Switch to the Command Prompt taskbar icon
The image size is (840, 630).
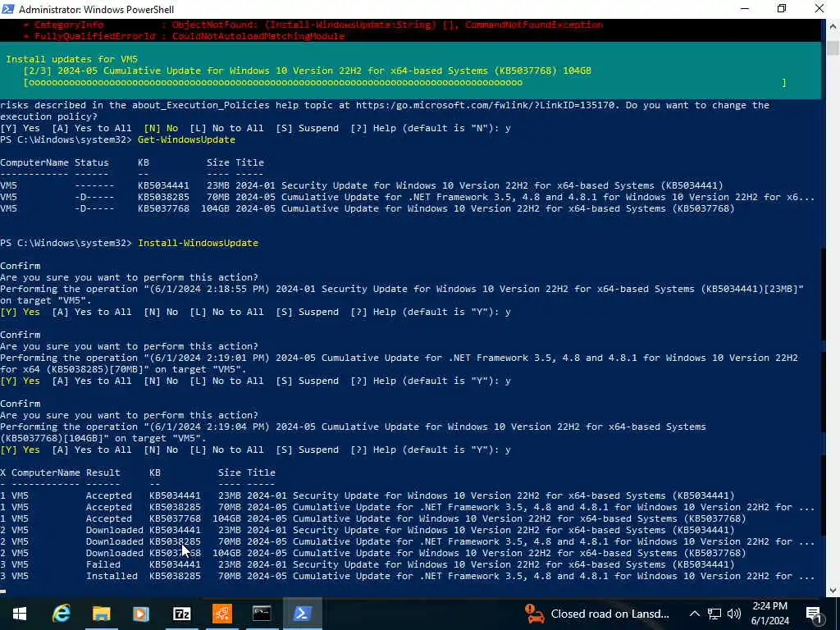[x=262, y=614]
